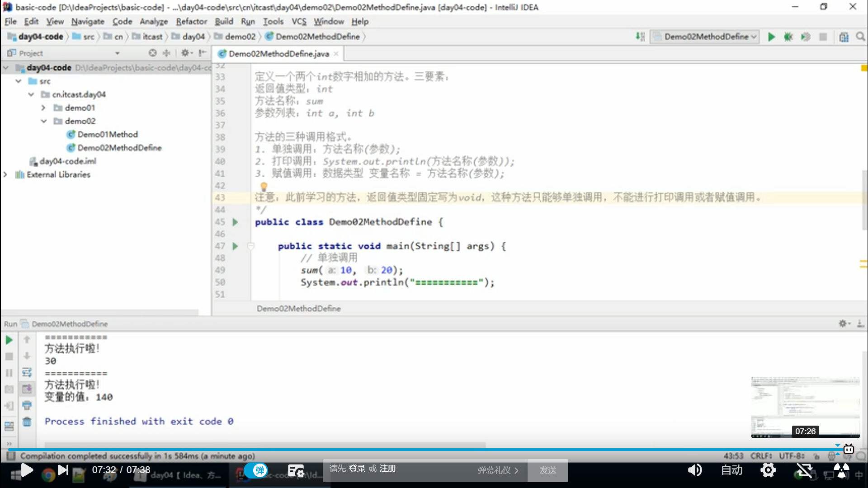Image resolution: width=868 pixels, height=488 pixels.
Task: Click run gutter arrow at line 47
Action: point(235,246)
